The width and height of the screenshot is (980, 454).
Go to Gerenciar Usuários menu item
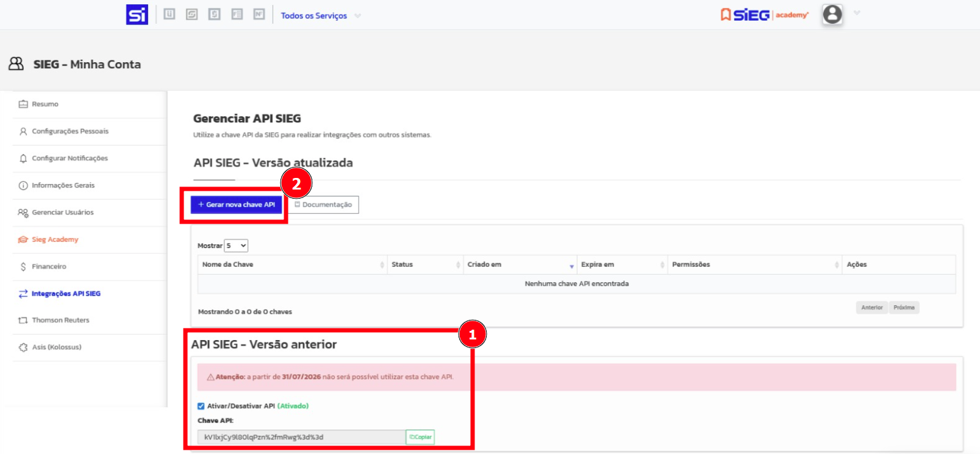pyautogui.click(x=62, y=213)
